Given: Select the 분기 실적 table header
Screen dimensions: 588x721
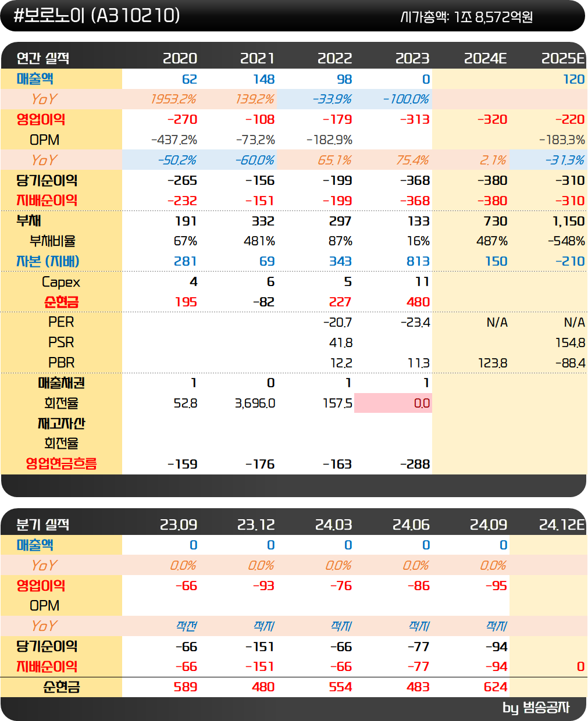Looking at the screenshot, I should pyautogui.click(x=43, y=524).
